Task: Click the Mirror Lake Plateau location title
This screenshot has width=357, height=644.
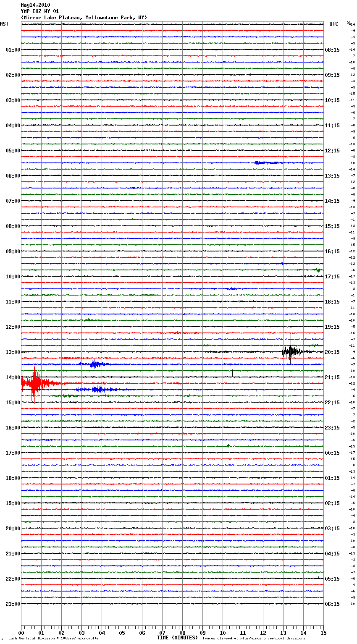Action: (x=84, y=18)
